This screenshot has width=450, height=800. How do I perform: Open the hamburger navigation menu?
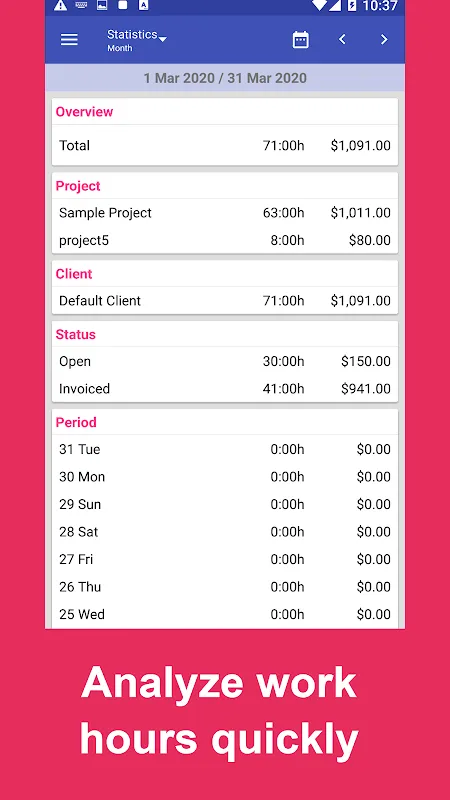point(69,40)
